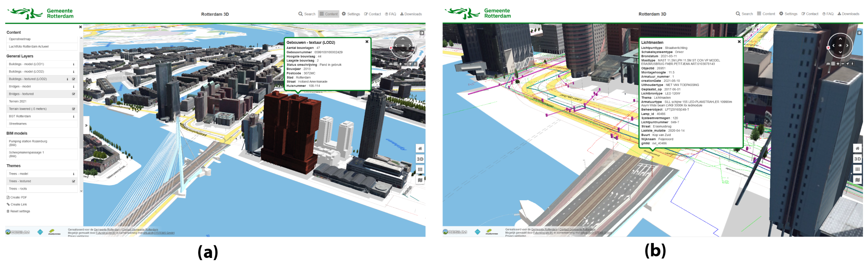The height and width of the screenshot is (264, 868).
Task: Uncheck the Buildings - textured (LOD2) checkbox
Action: point(74,79)
